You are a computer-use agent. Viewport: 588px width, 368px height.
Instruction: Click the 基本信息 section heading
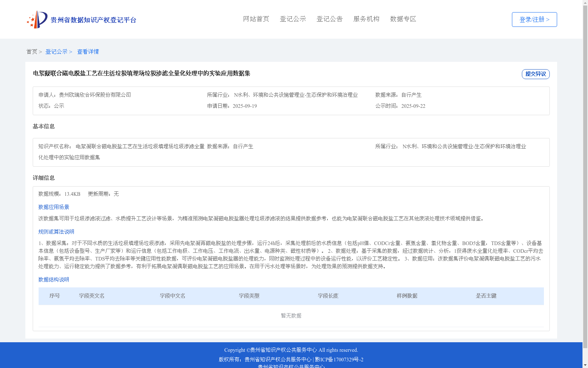click(x=44, y=126)
